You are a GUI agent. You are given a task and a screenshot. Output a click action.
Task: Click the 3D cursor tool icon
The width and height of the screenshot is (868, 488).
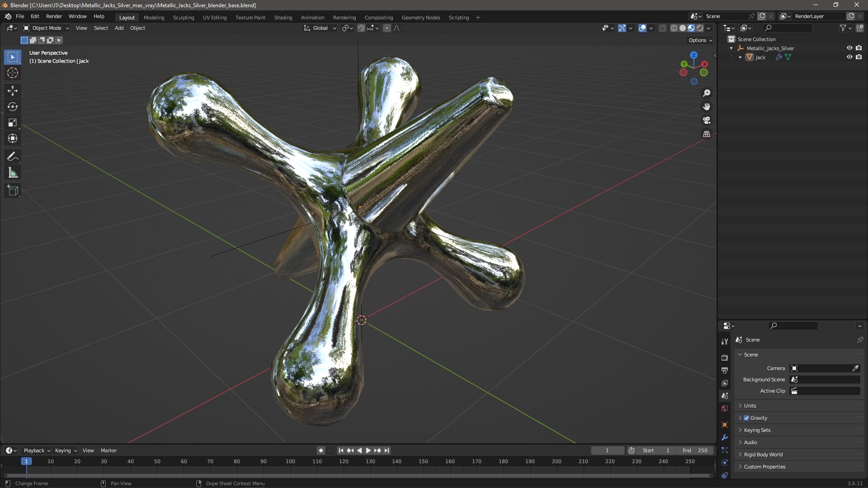[x=13, y=73]
